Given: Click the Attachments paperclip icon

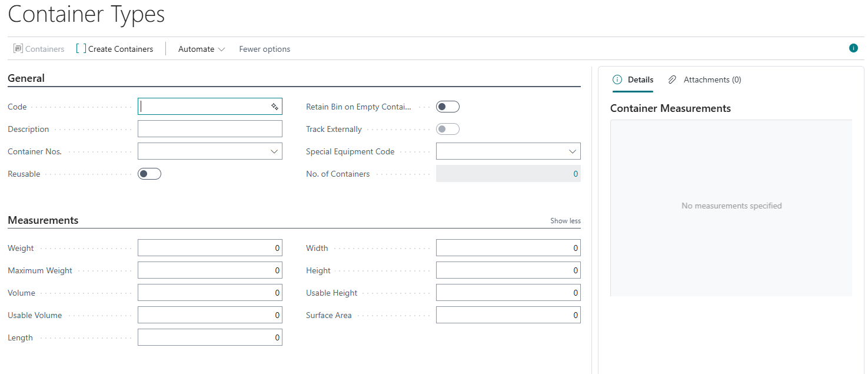Looking at the screenshot, I should coord(673,80).
